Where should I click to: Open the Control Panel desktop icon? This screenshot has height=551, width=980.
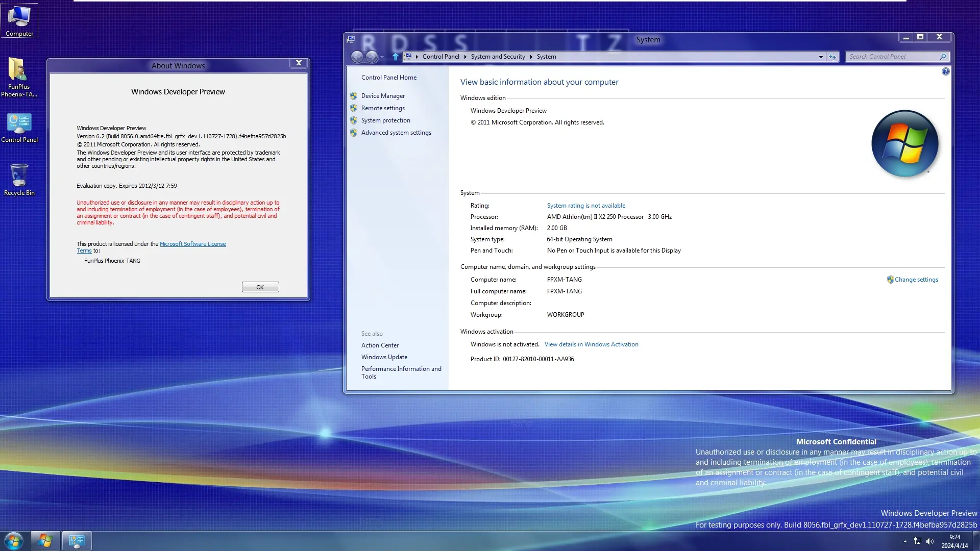19,128
